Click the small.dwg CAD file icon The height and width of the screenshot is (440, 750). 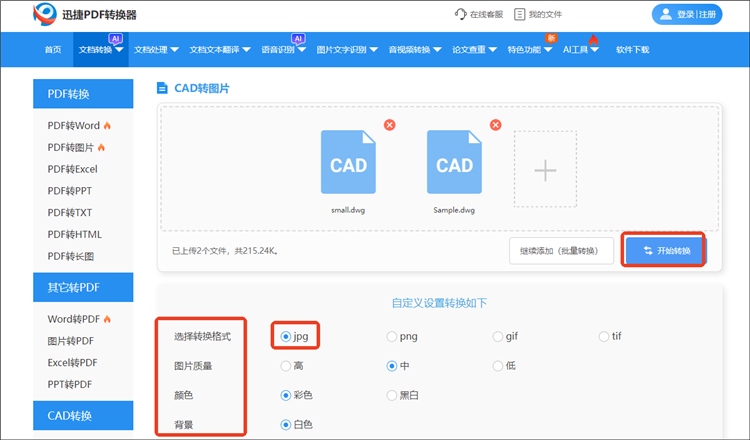[348, 163]
